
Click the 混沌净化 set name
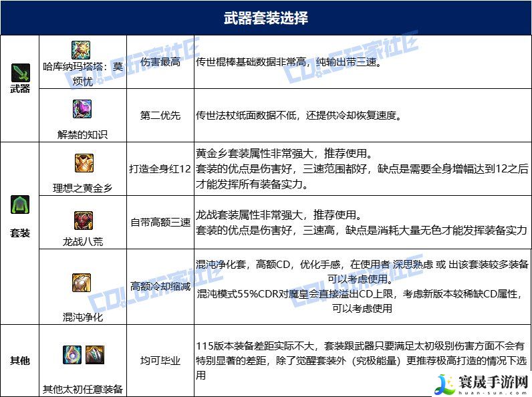tap(82, 317)
